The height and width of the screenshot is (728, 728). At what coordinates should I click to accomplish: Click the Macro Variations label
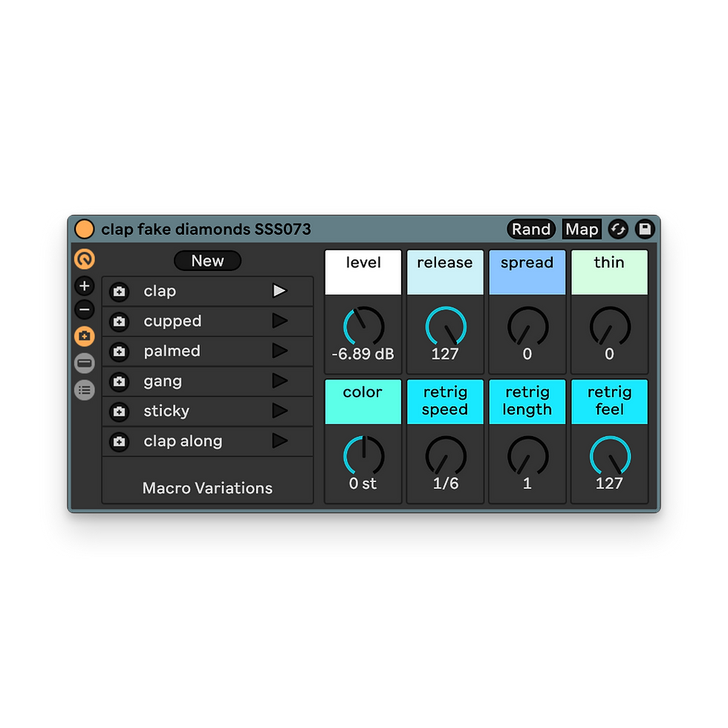(207, 489)
